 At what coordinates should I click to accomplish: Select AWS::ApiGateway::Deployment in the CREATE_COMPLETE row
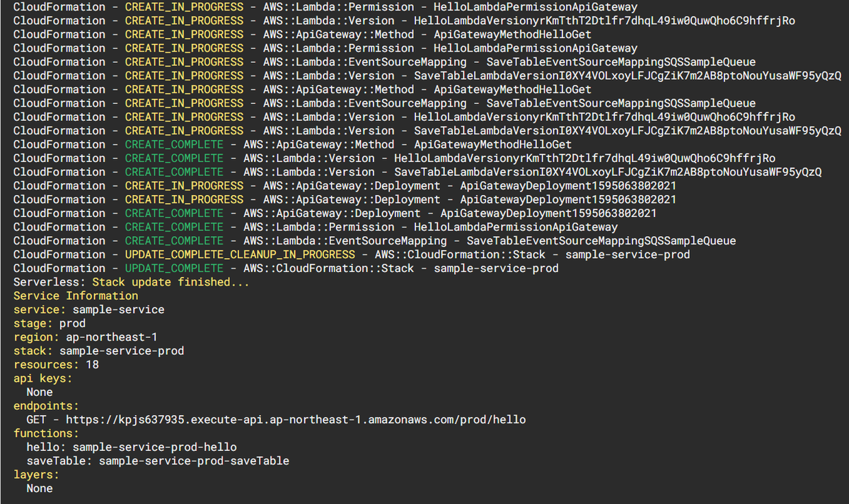click(332, 213)
